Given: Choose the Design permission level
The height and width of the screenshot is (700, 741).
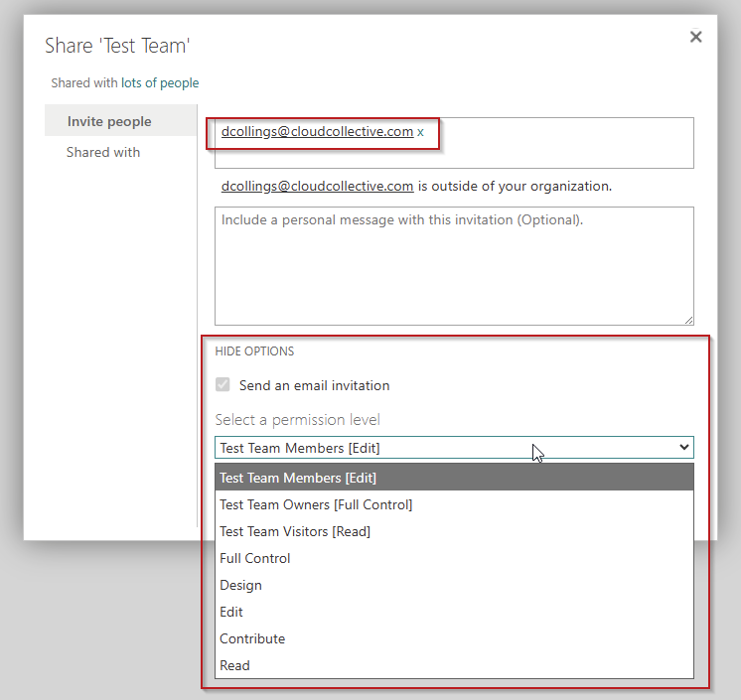Looking at the screenshot, I should pos(241,585).
